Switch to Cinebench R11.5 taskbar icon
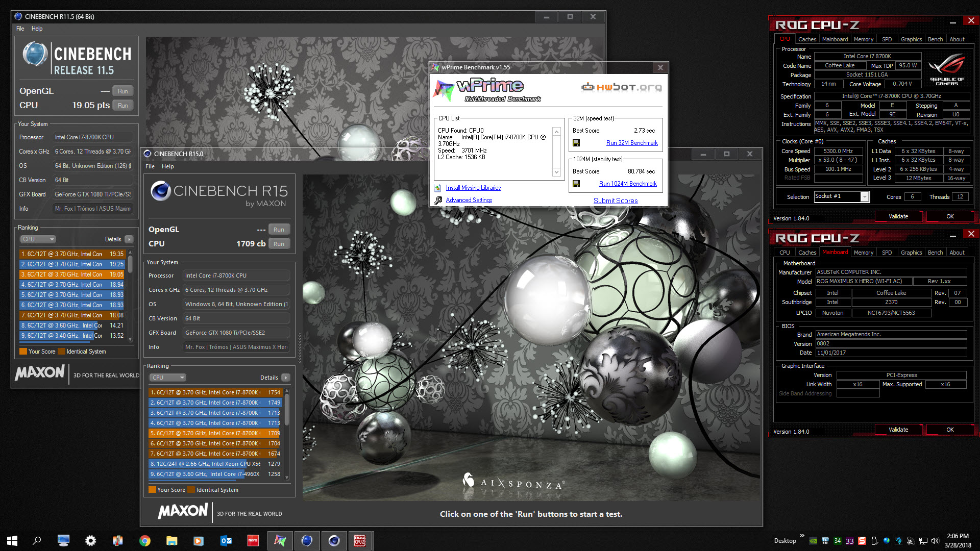Viewport: 980px width, 551px height. coord(307,541)
